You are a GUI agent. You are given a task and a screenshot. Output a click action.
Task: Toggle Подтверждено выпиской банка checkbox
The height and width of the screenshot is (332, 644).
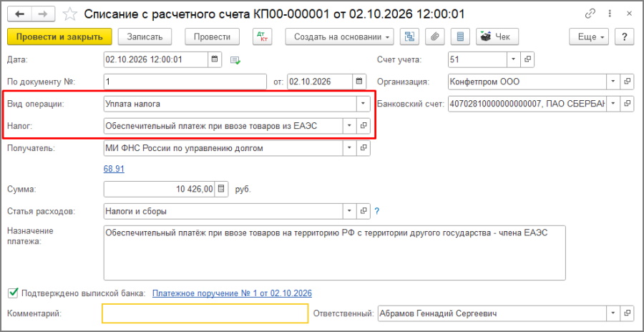(14, 293)
